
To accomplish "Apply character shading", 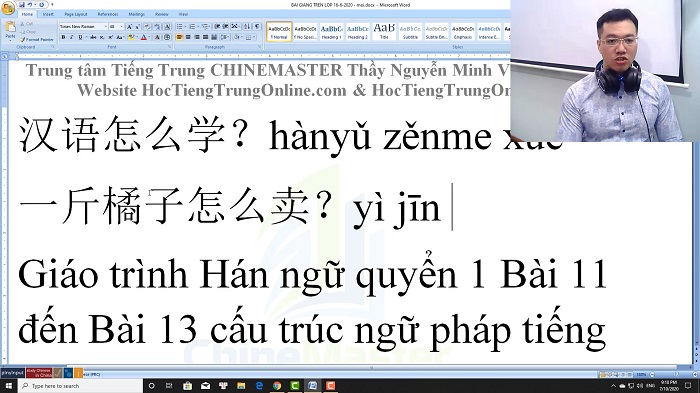I will (x=157, y=37).
